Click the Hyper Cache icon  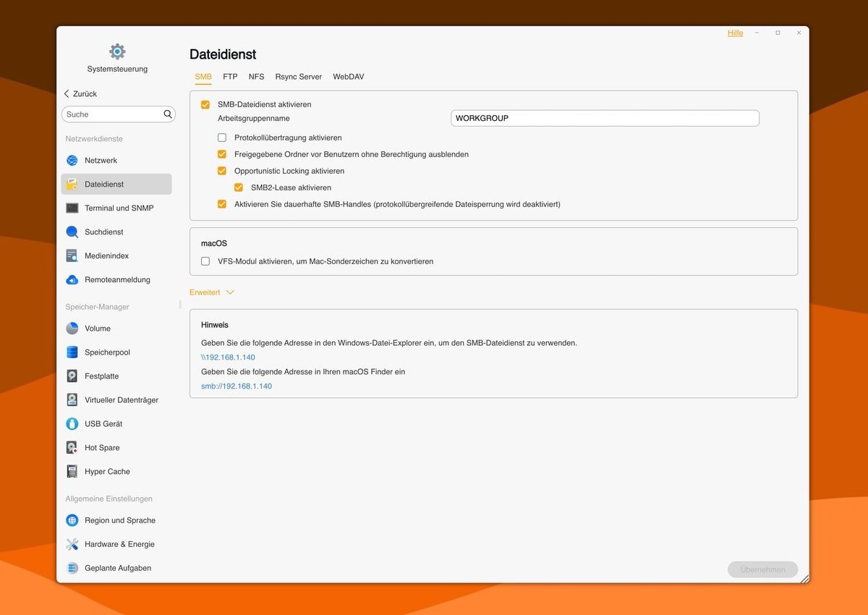72,472
